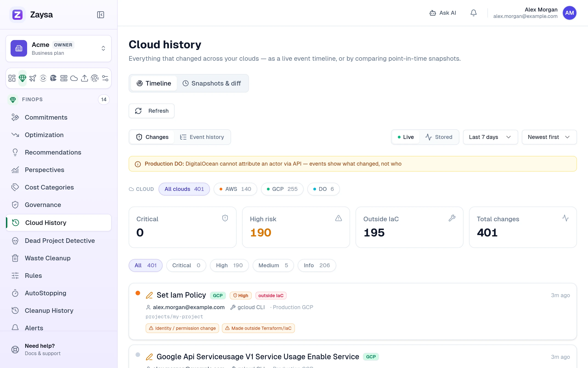The image size is (588, 368).
Task: Open Optimization in the sidebar
Action: click(59, 135)
